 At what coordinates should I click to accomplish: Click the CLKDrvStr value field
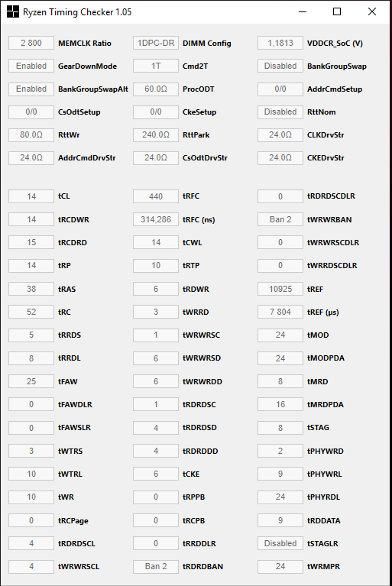pyautogui.click(x=280, y=134)
